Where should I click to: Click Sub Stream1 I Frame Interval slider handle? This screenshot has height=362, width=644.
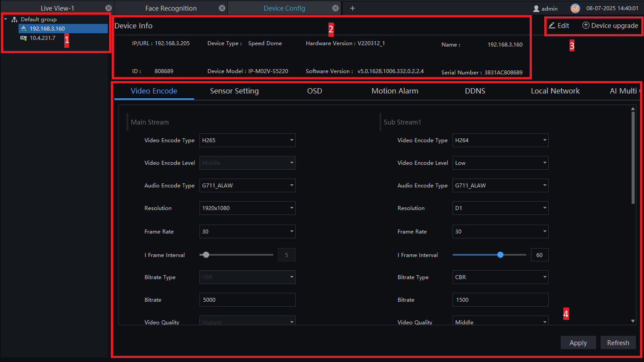(x=500, y=255)
